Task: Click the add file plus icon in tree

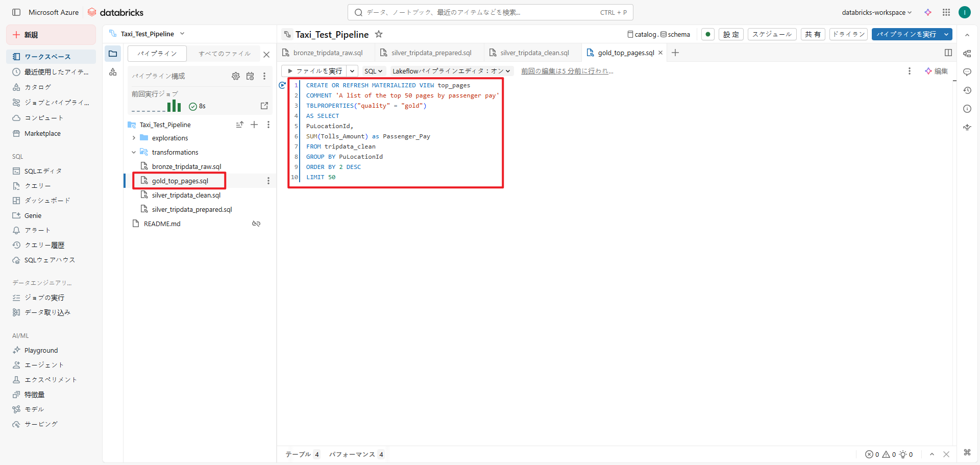Action: [x=254, y=125]
